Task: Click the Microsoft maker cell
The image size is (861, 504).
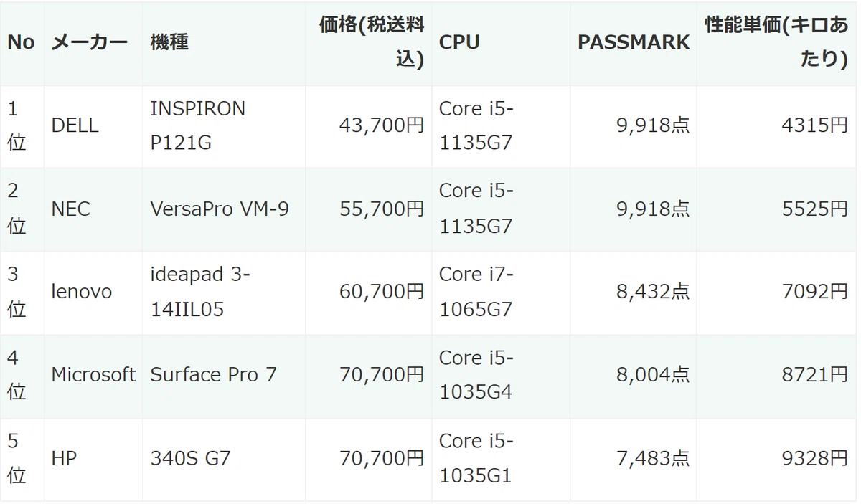Action: [x=93, y=376]
